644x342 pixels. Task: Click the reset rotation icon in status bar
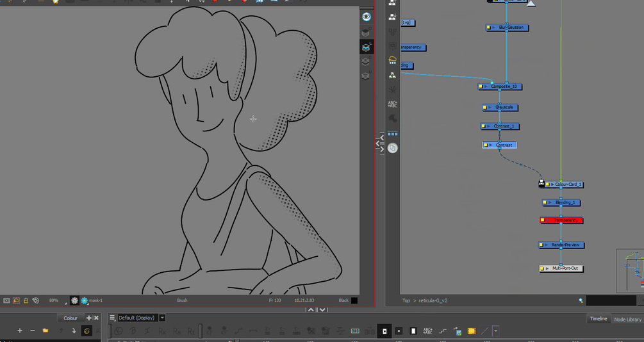point(36,300)
